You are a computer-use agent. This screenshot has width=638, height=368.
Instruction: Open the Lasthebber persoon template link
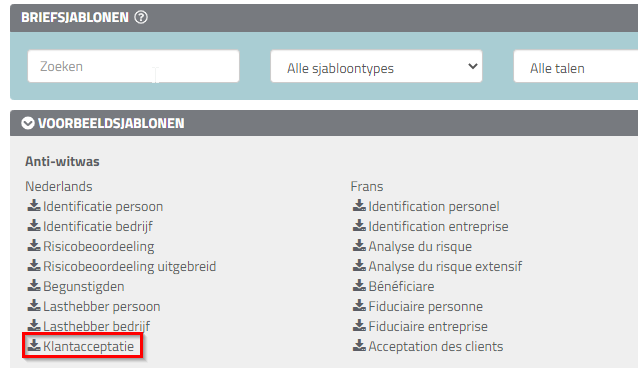point(102,307)
